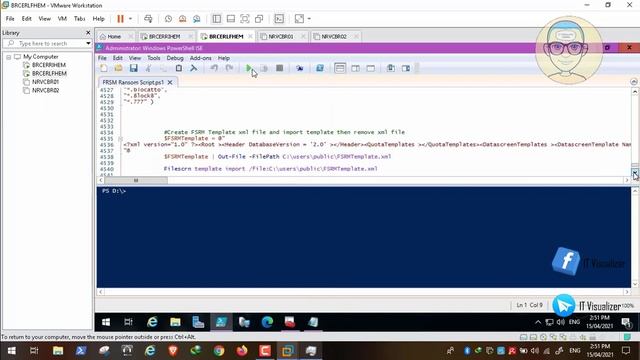Show script pane on top layout icon

click(340, 68)
